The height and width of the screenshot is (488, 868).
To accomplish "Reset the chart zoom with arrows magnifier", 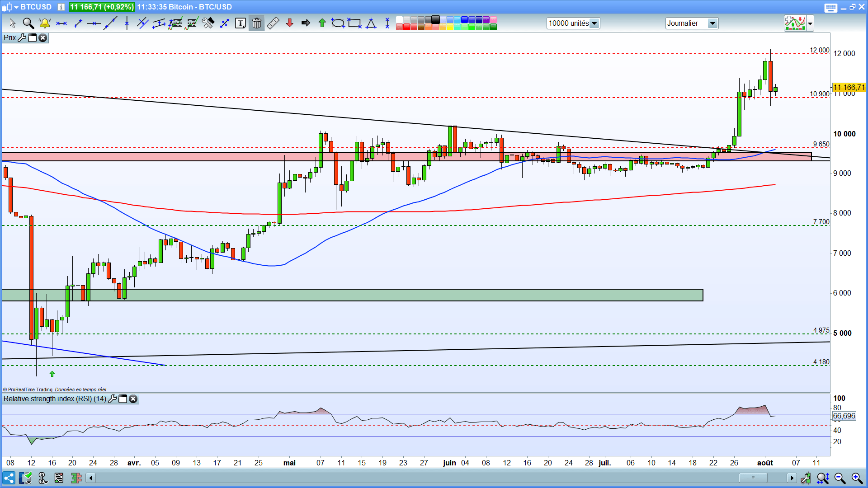I will click(823, 478).
